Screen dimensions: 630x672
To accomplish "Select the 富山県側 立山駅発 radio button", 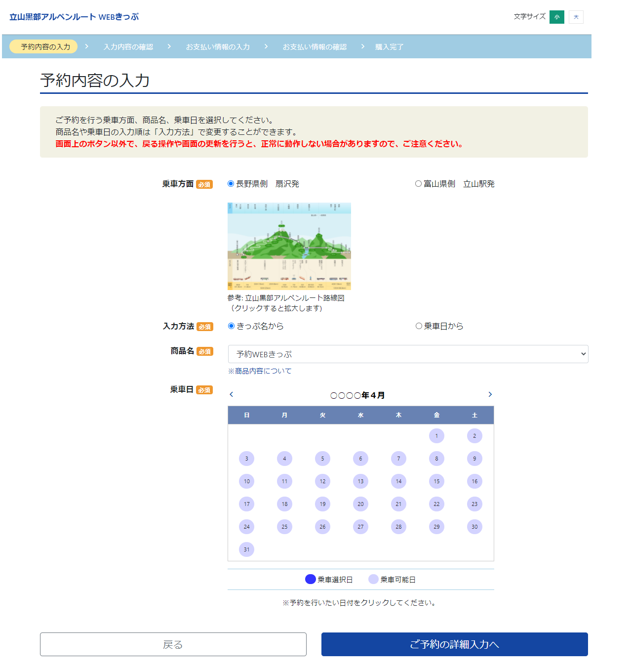I will click(418, 184).
